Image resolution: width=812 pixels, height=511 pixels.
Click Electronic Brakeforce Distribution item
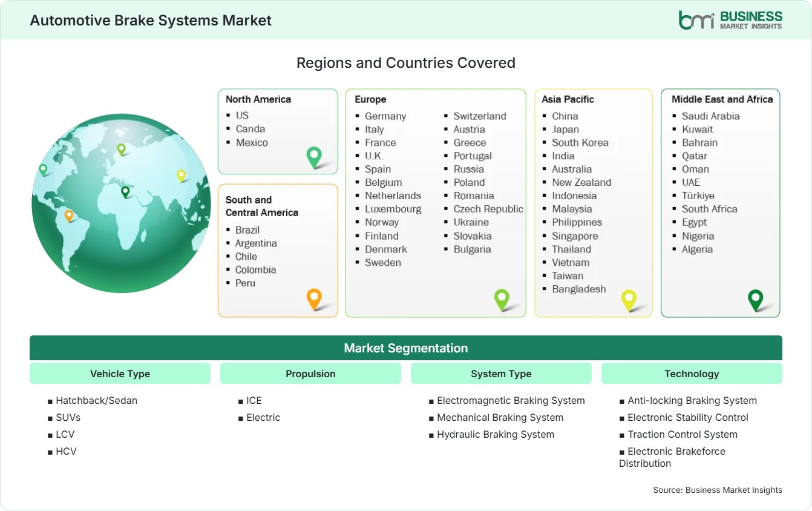click(x=672, y=457)
